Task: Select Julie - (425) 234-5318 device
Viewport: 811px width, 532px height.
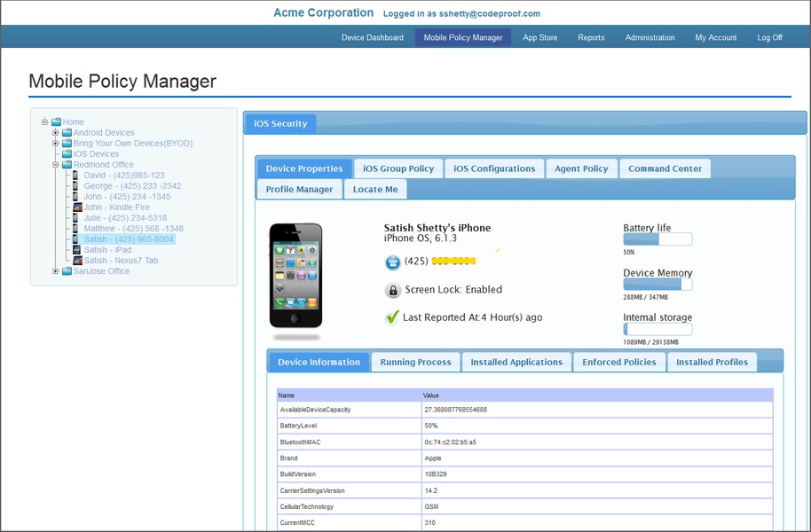Action: pyautogui.click(x=125, y=217)
